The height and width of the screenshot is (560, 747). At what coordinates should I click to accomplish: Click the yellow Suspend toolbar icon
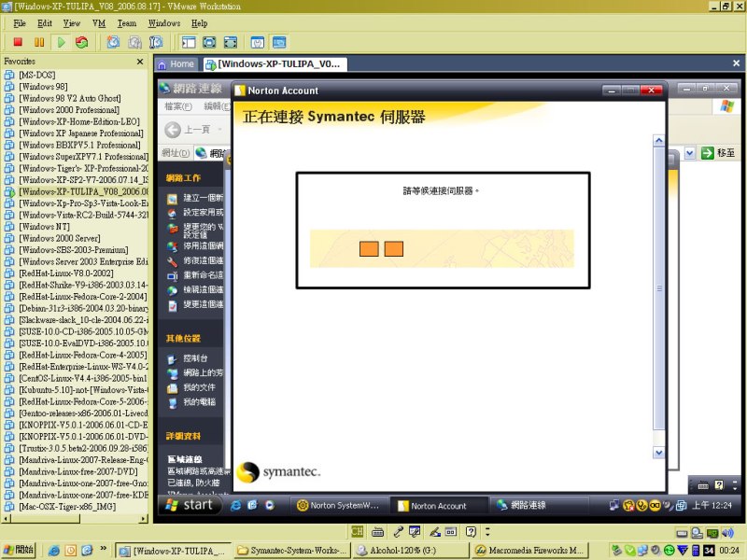coord(39,42)
